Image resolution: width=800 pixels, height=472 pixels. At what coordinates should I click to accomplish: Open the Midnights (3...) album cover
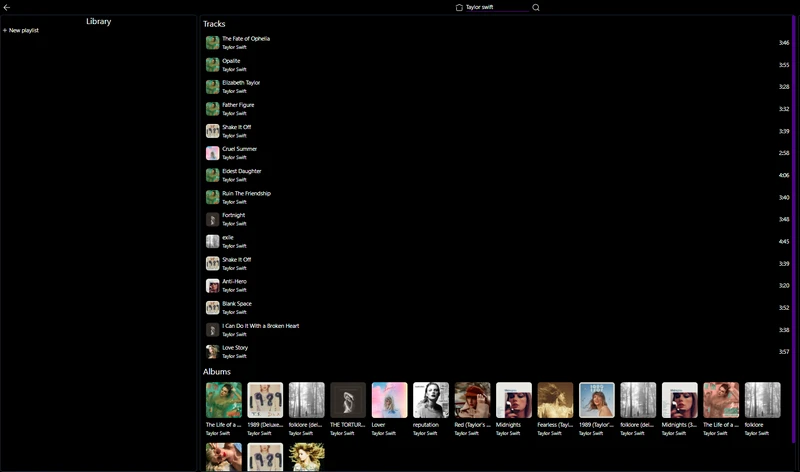point(680,400)
